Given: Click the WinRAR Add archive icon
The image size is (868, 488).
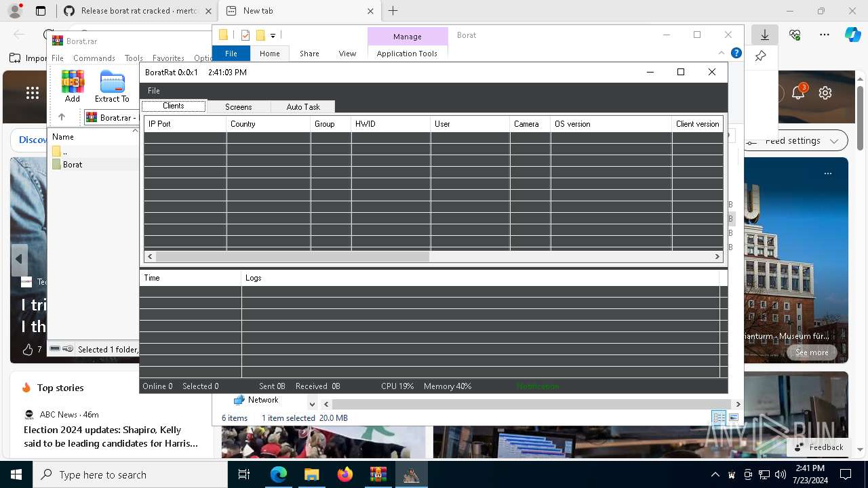Looking at the screenshot, I should point(73,86).
